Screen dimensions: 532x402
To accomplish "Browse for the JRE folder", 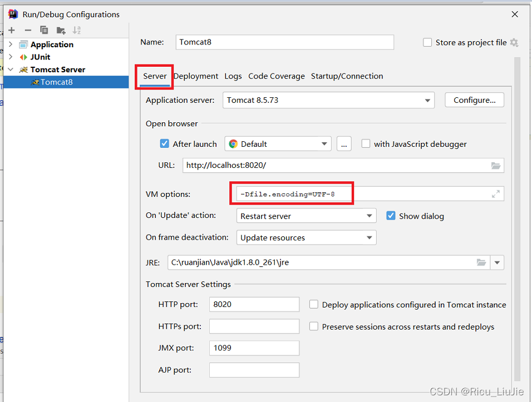I will point(481,262).
